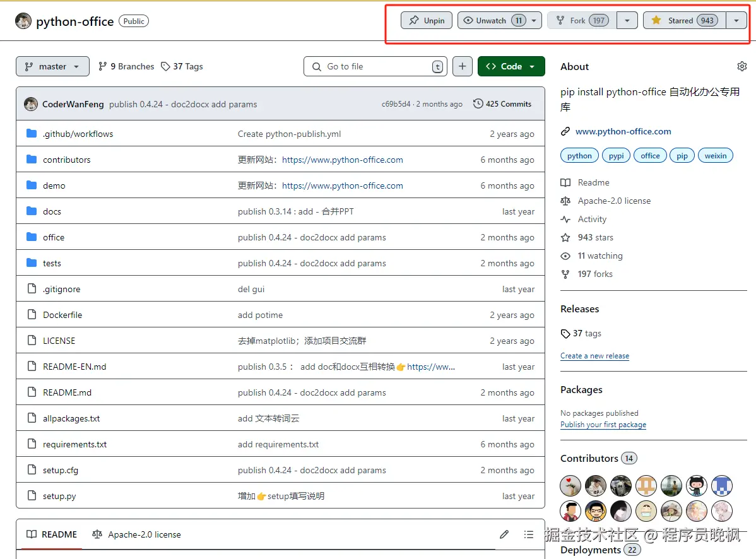Screen dimensions: 756x559
Task: Open the c69b5d4 commit hash
Action: tap(396, 104)
